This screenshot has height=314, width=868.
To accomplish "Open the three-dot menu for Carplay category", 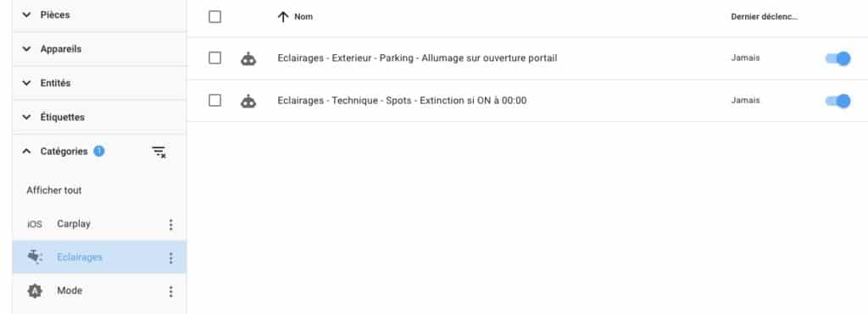I will coord(170,224).
